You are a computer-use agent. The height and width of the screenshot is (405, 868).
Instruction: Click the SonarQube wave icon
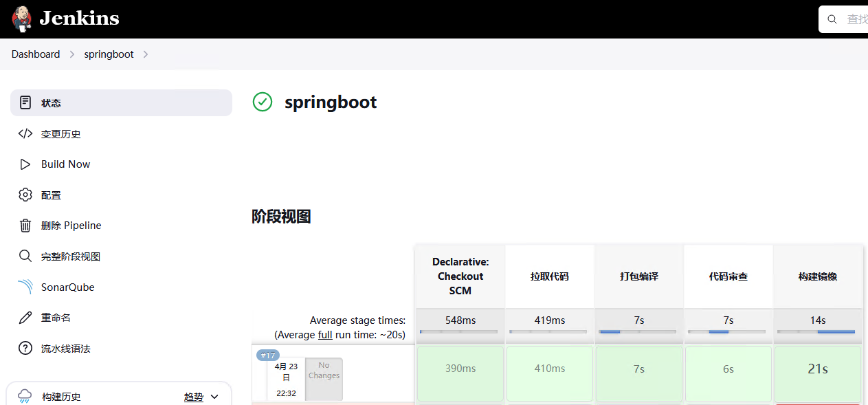25,287
